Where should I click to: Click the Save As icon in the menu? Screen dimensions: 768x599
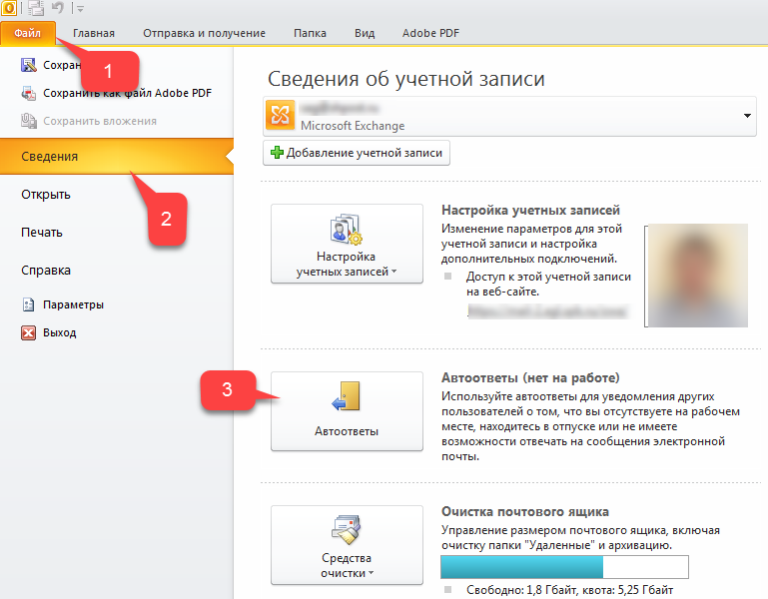click(28, 65)
